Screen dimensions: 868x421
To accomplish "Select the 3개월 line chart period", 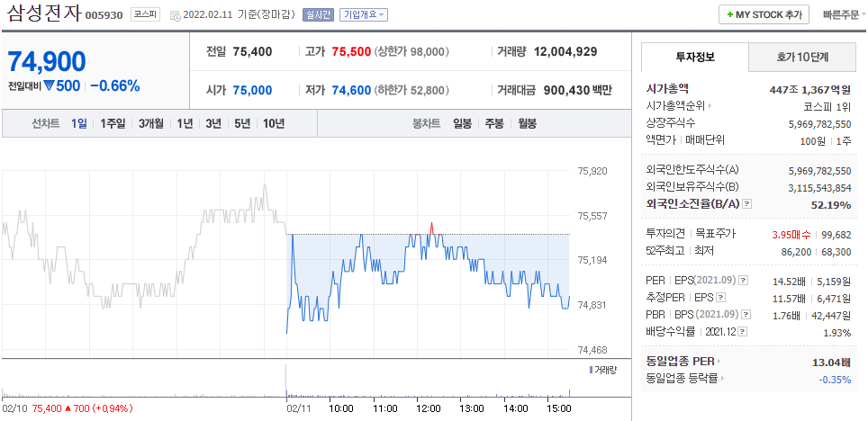I will click(151, 123).
